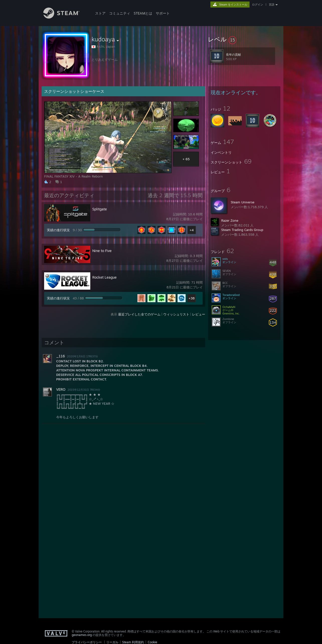This screenshot has height=644, width=322.
Task: Click the Steam をインストール button
Action: (230, 5)
